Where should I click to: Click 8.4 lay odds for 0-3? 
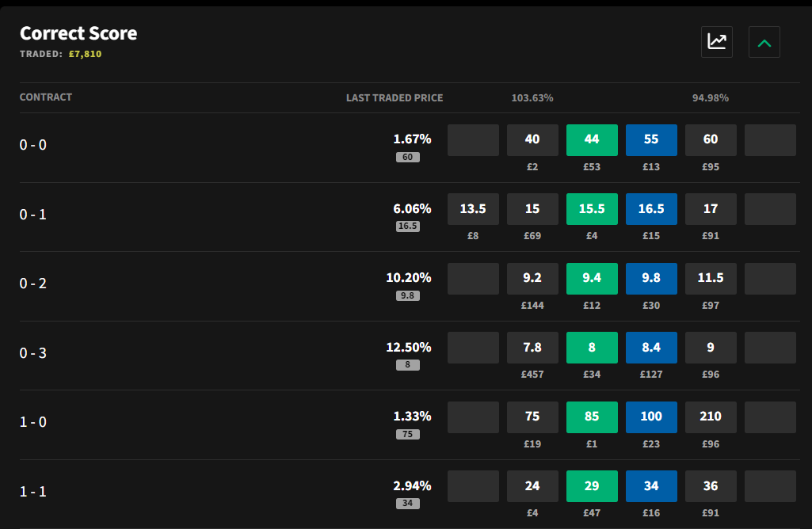coord(651,348)
